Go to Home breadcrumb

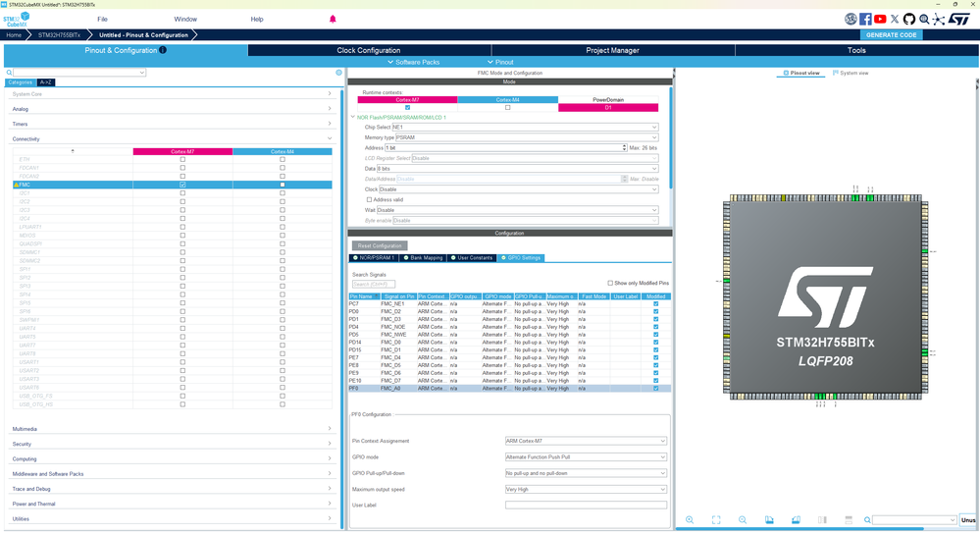tap(14, 35)
